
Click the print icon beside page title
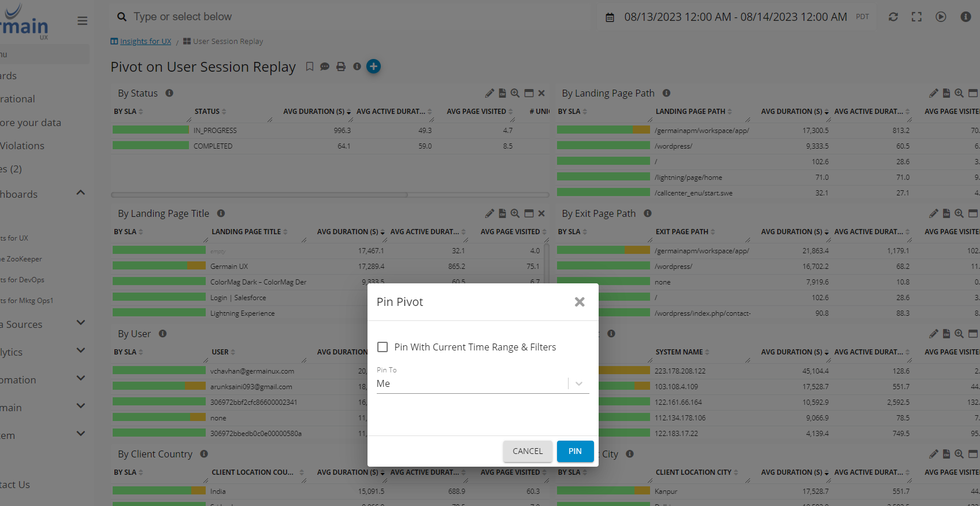(341, 67)
